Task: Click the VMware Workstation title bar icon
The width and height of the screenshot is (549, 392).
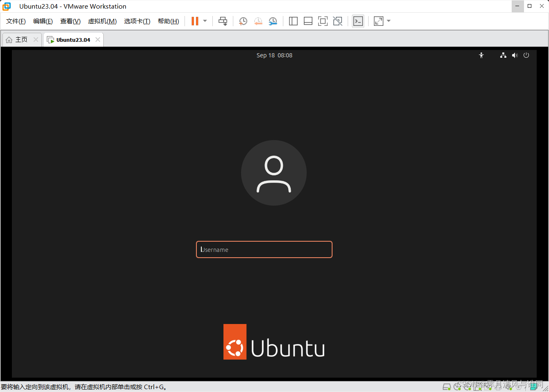Action: pyautogui.click(x=7, y=6)
